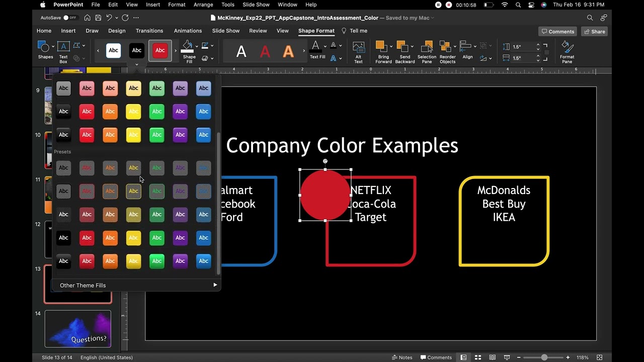The image size is (644, 362).
Task: Open the Design tab
Action: 117,31
